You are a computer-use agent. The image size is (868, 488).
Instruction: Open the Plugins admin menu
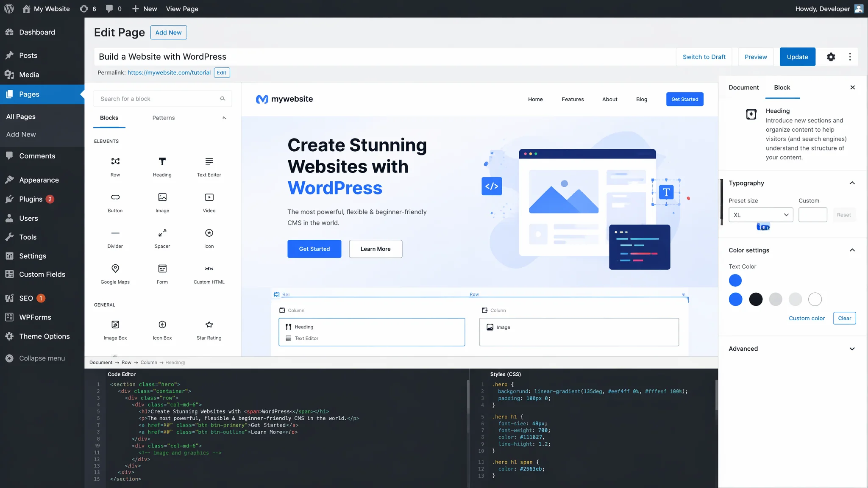[x=31, y=199]
